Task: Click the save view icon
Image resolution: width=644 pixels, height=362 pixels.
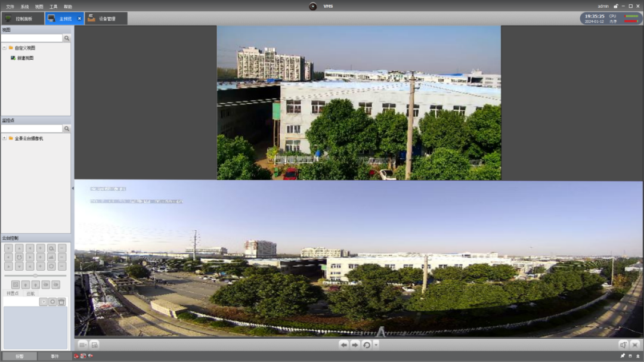Action: click(94, 345)
